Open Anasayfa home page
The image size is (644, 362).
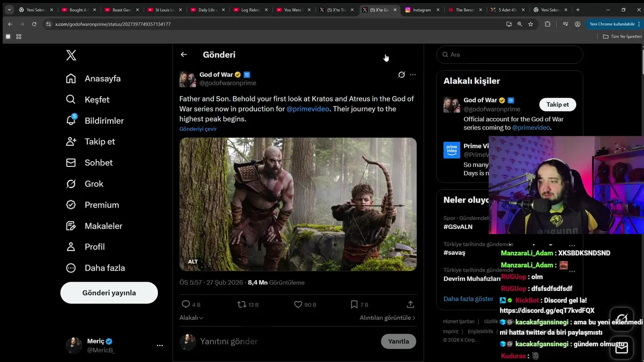94,78
